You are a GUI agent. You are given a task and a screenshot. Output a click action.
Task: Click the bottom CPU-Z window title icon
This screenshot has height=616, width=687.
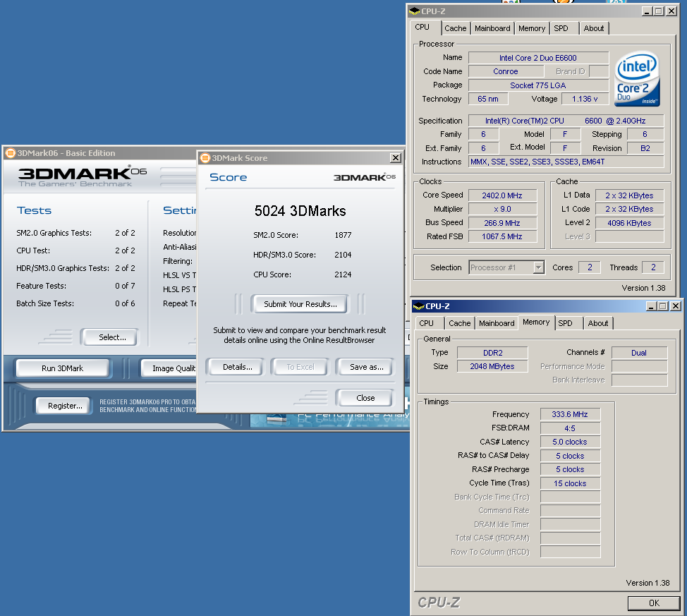click(418, 306)
